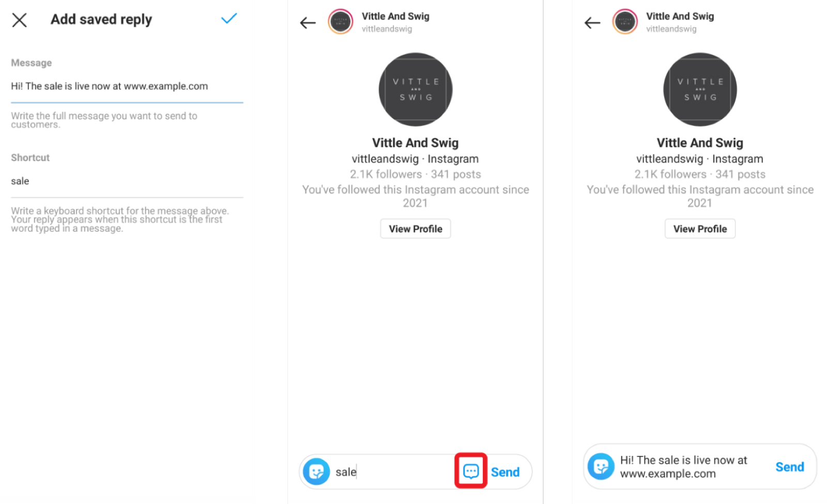Click expanded saved reply text in right chat

[x=683, y=467]
